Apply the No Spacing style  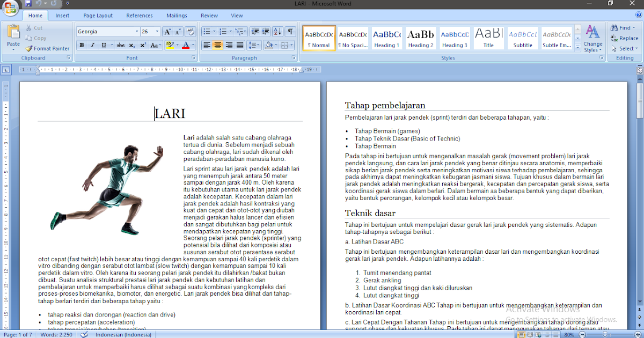tap(353, 38)
